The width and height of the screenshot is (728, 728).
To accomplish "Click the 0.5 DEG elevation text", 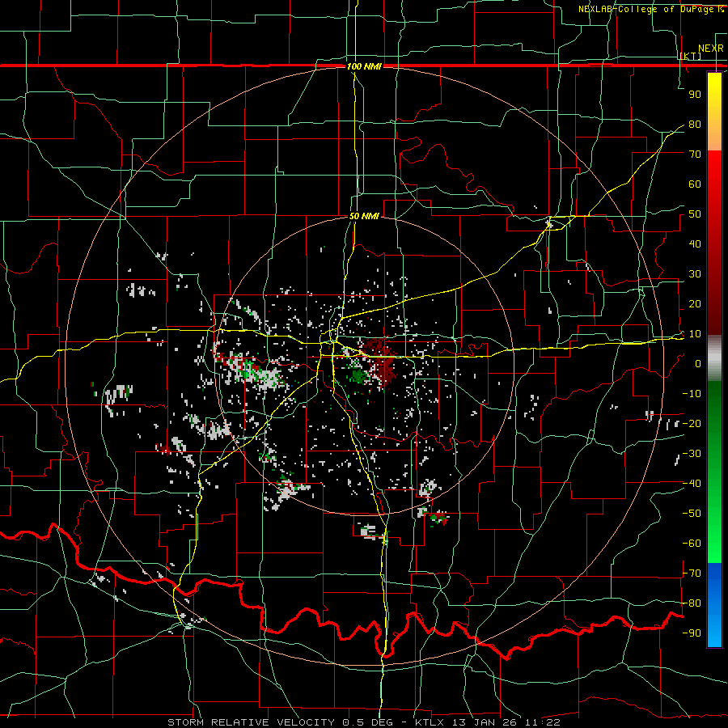I will point(368,722).
